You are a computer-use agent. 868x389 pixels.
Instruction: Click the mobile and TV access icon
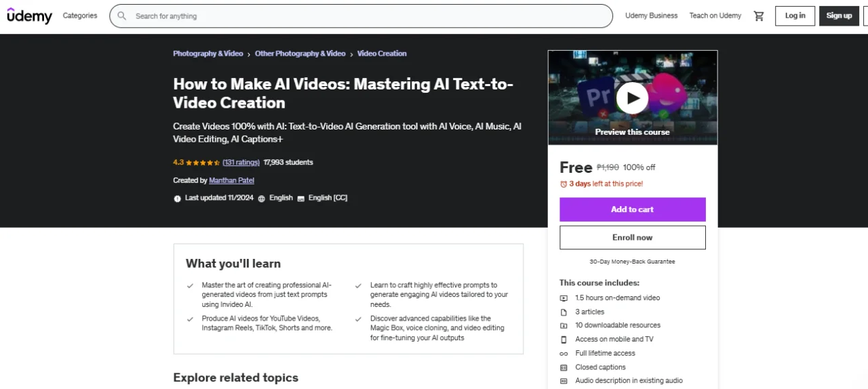click(x=564, y=340)
